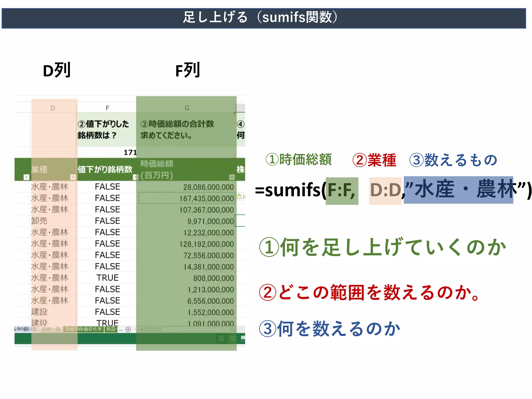Open the フィルタの扱い方 sheet tab
Image resolution: width=532 pixels, height=399 pixels.
pyautogui.click(x=25, y=329)
